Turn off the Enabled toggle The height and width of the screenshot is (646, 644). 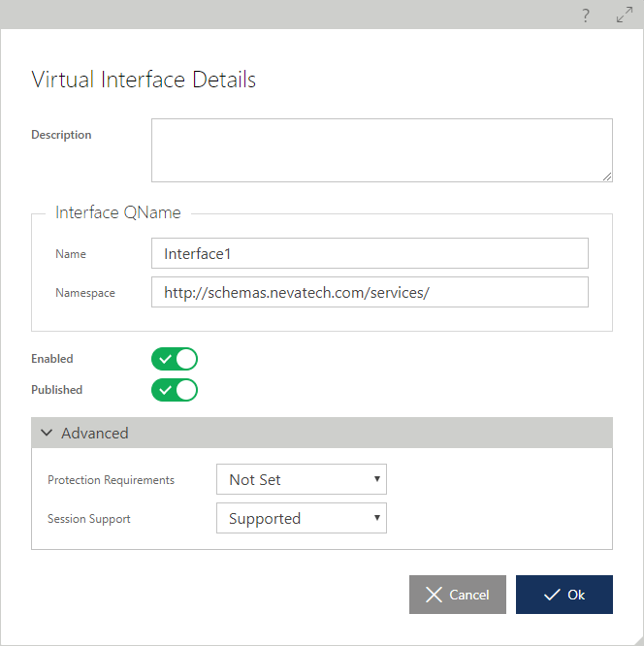pos(175,359)
